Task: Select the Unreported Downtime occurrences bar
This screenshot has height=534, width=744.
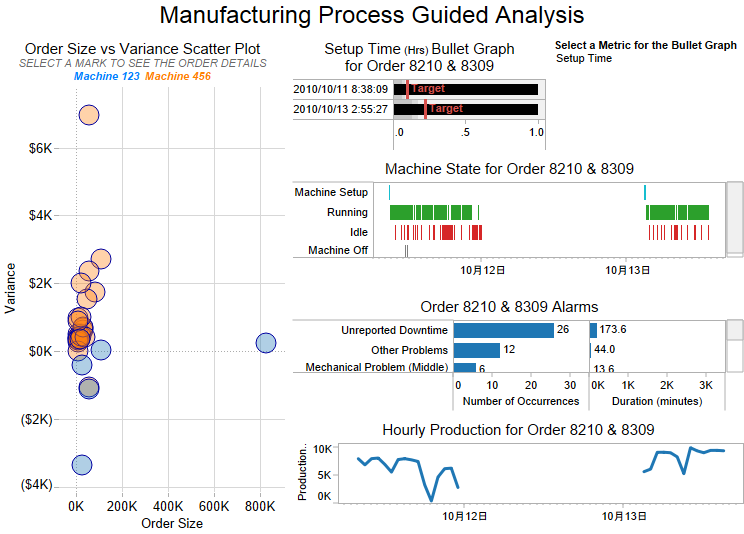Action: pos(503,330)
